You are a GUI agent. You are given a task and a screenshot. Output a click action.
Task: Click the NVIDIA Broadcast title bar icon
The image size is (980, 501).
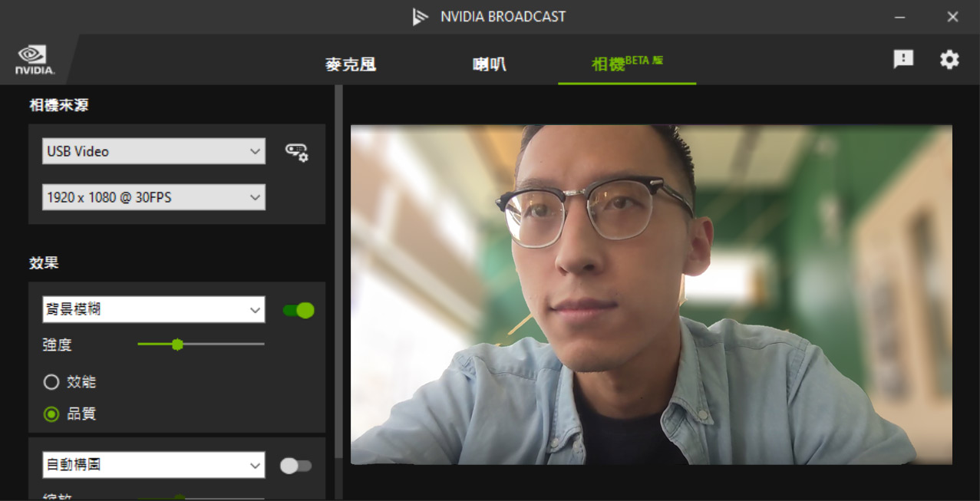pyautogui.click(x=421, y=16)
